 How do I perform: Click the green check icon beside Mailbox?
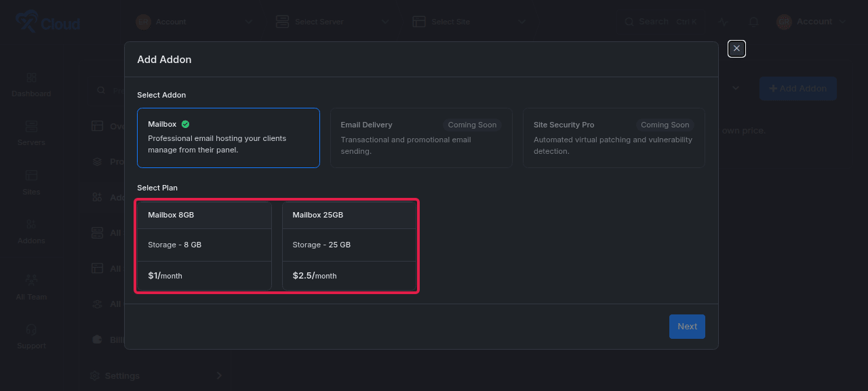point(185,125)
